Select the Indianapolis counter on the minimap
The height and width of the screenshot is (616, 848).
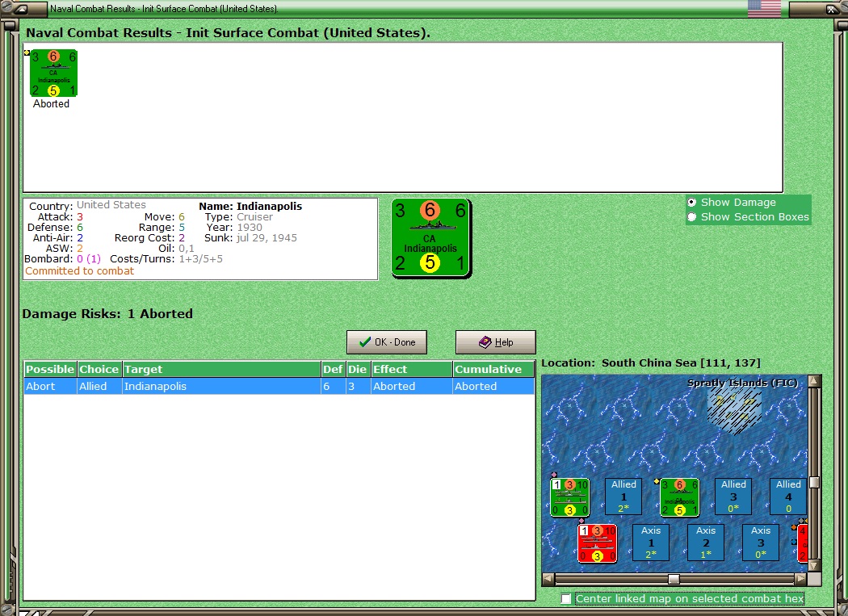[x=679, y=497]
